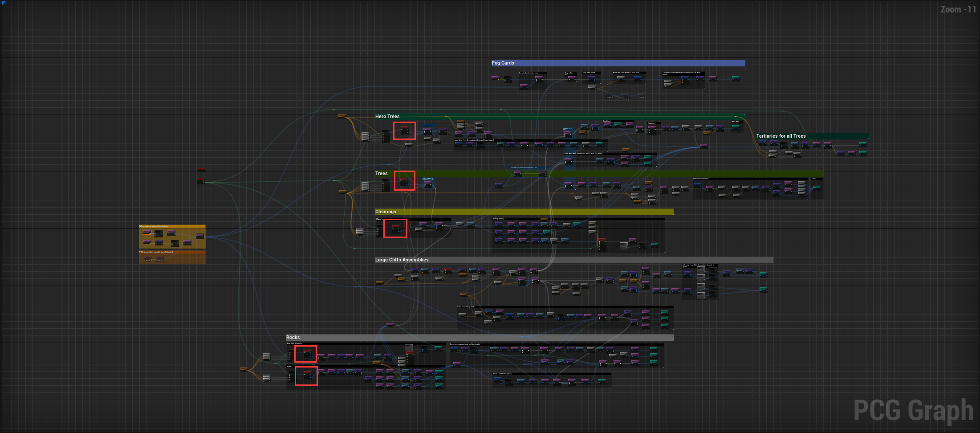Click the Large Cliffs Assemblies section header
The height and width of the screenshot is (433, 980).
pos(402,260)
